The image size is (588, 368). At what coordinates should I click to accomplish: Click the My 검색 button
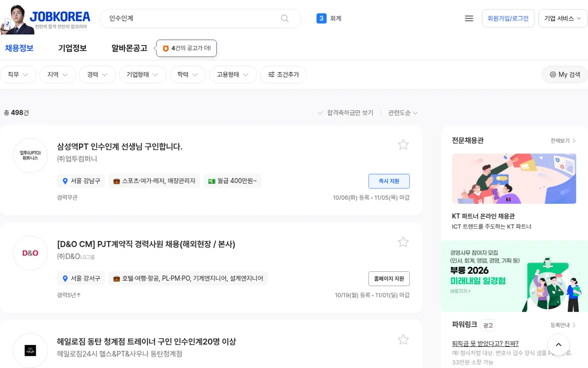[x=564, y=75]
